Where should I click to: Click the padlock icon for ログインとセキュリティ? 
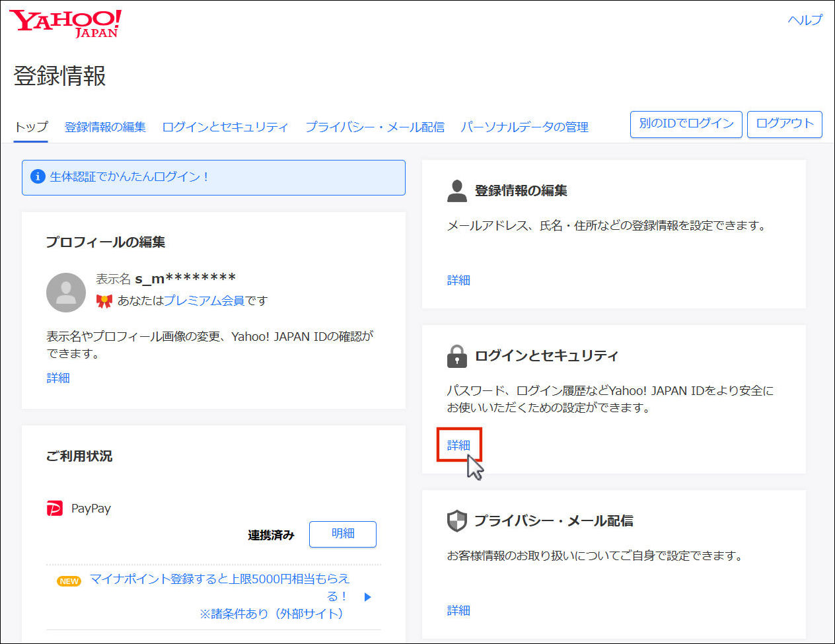tap(456, 356)
